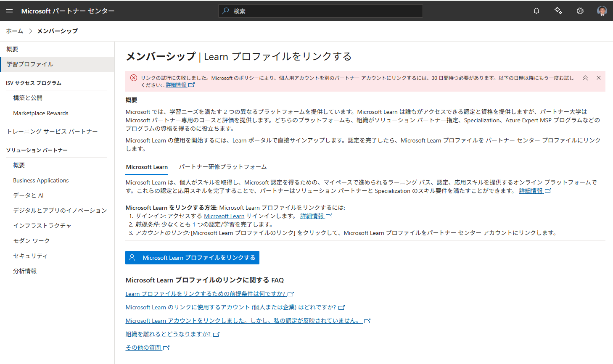Open the user profile avatar menu
The image size is (613, 364).
(602, 11)
